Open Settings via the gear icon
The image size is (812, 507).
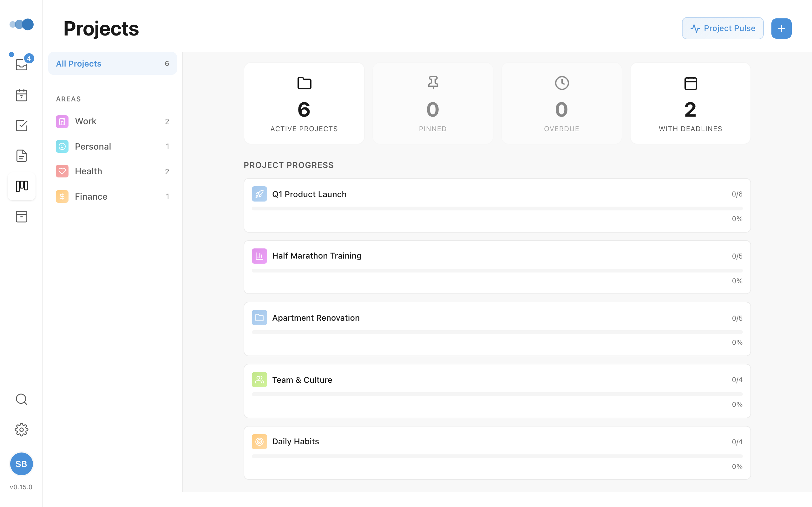pos(22,430)
